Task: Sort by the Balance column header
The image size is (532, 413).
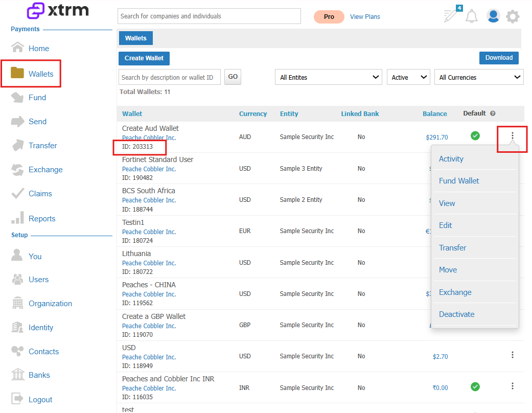Action: (434, 113)
